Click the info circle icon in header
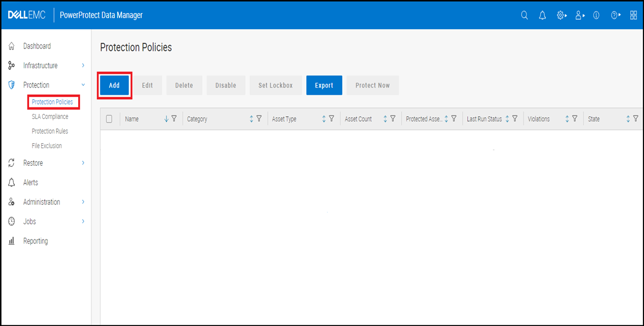The height and width of the screenshot is (326, 644). pos(597,15)
